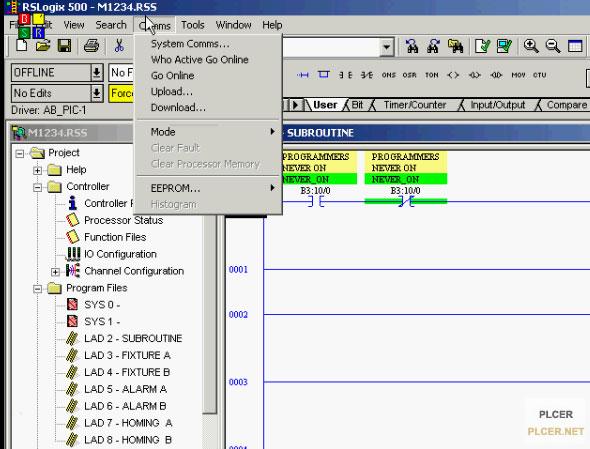Open the search combo box dropdown arrow
The width and height of the screenshot is (590, 449).
386,47
